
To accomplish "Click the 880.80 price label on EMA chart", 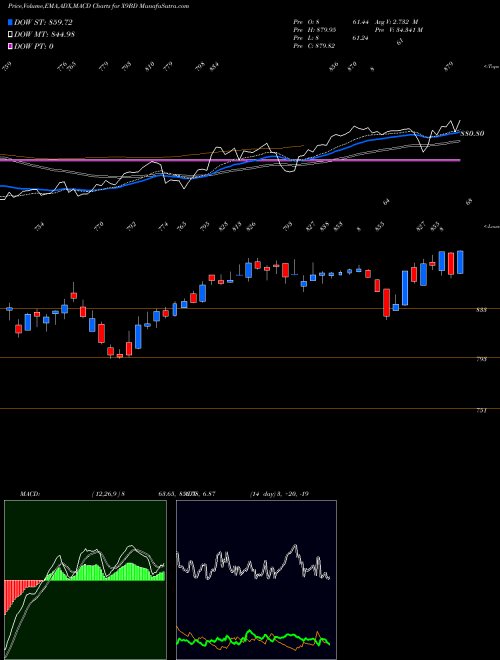I will pos(472,134).
